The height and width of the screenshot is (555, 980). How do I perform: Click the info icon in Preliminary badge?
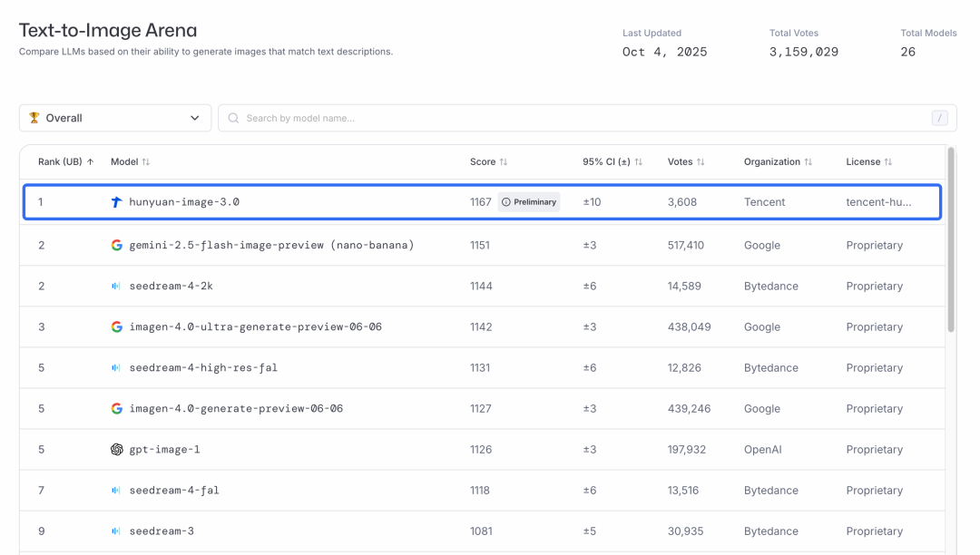[x=506, y=202]
